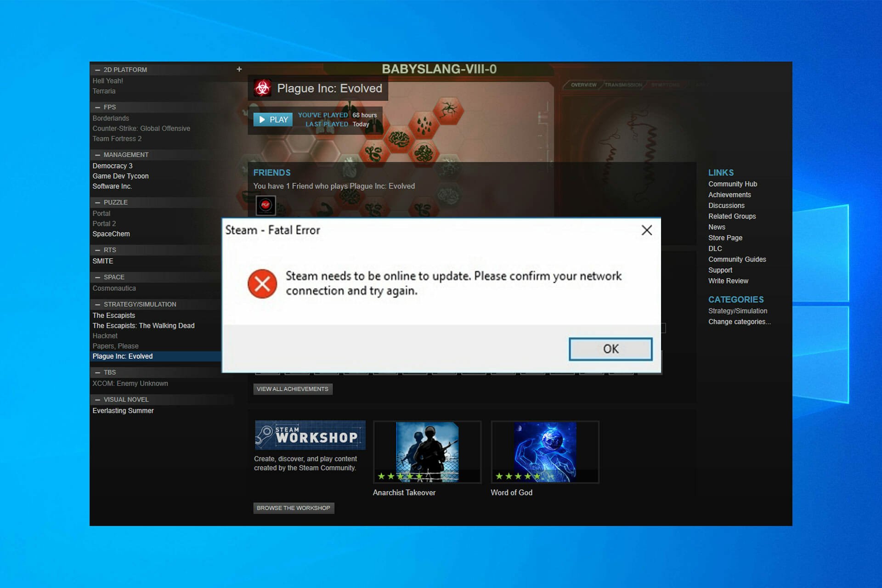Open the News link
This screenshot has width=882, height=588.
[x=717, y=227]
